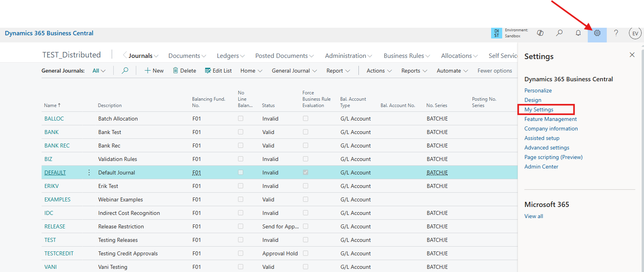Screen dimensions: 644x272
Task: Open the Allocations navigation menu
Action: [459, 56]
